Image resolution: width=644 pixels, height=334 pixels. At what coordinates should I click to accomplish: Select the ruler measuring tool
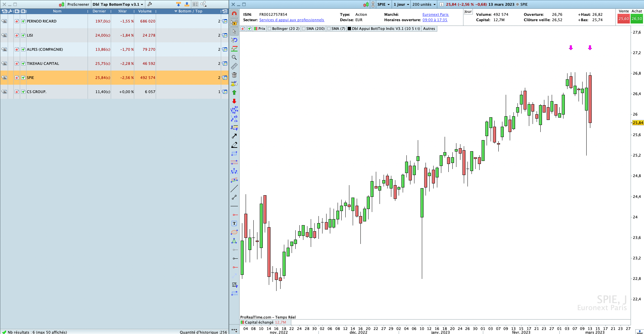click(234, 66)
